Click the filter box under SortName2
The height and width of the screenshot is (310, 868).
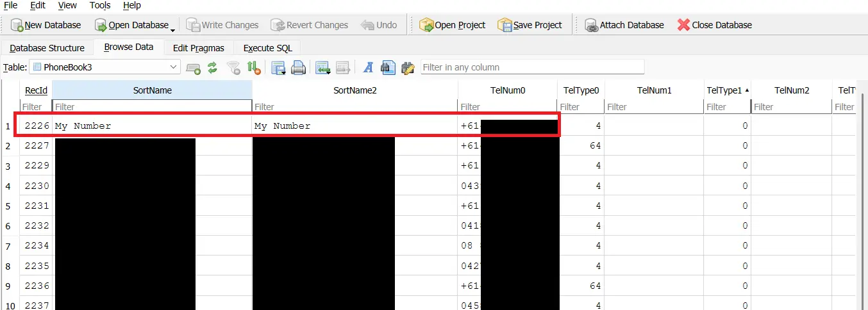[355, 107]
